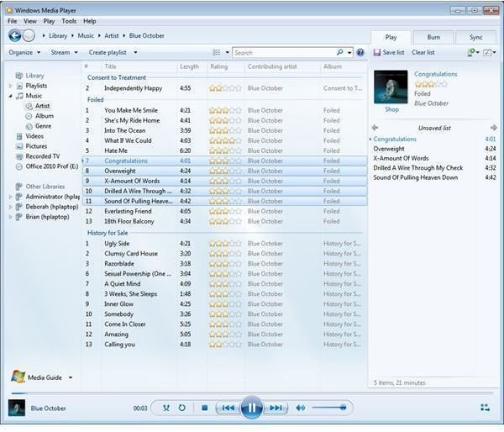
Task: Click Library in the breadcrumb path
Action: [58, 35]
